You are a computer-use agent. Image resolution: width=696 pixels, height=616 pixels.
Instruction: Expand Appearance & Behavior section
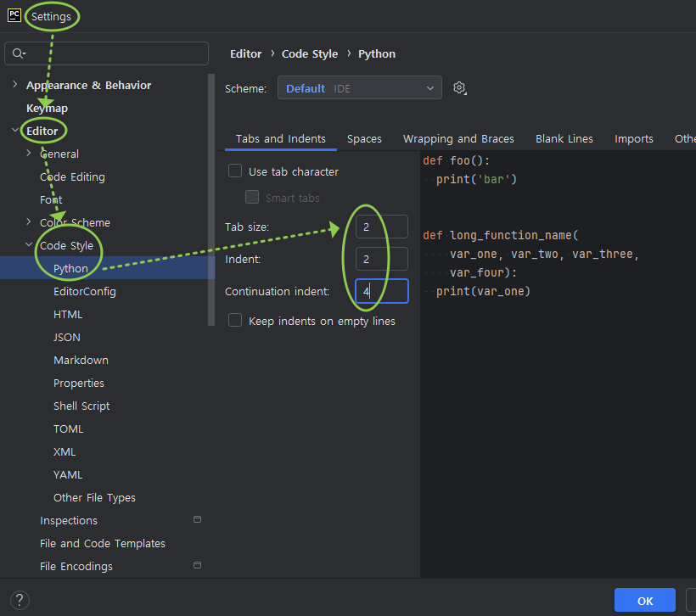tap(15, 84)
